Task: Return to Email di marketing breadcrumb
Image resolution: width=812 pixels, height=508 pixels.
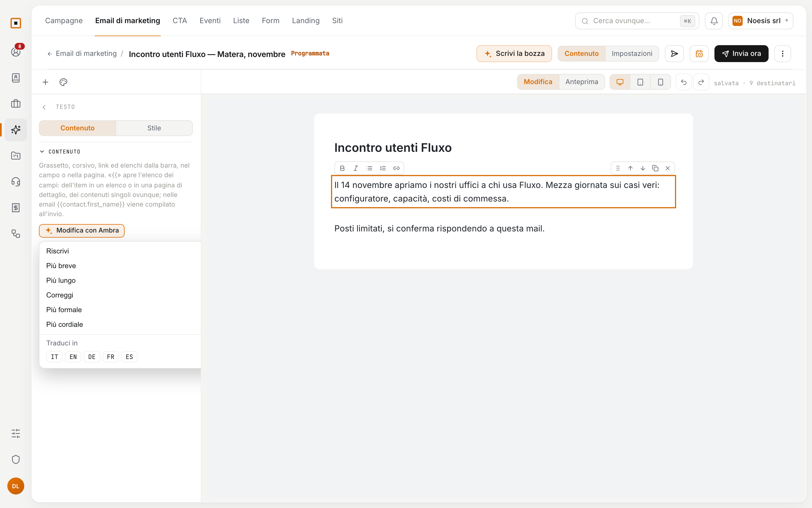Action: point(82,54)
